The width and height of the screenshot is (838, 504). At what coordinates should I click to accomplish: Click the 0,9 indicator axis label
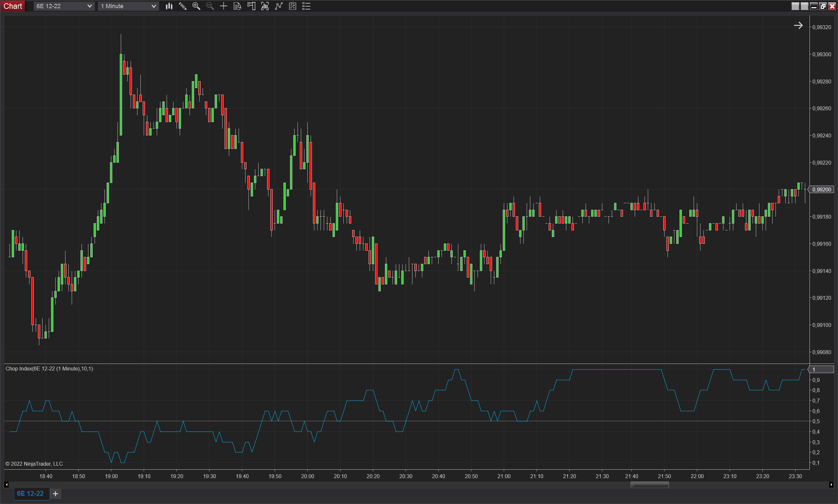816,380
